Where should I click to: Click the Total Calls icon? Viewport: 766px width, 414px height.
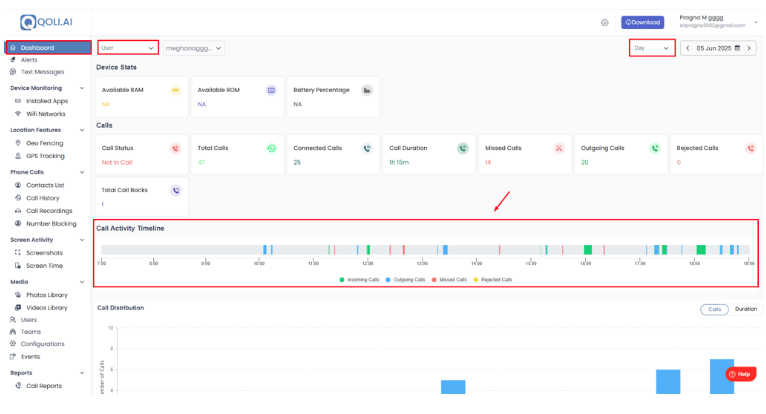click(271, 148)
